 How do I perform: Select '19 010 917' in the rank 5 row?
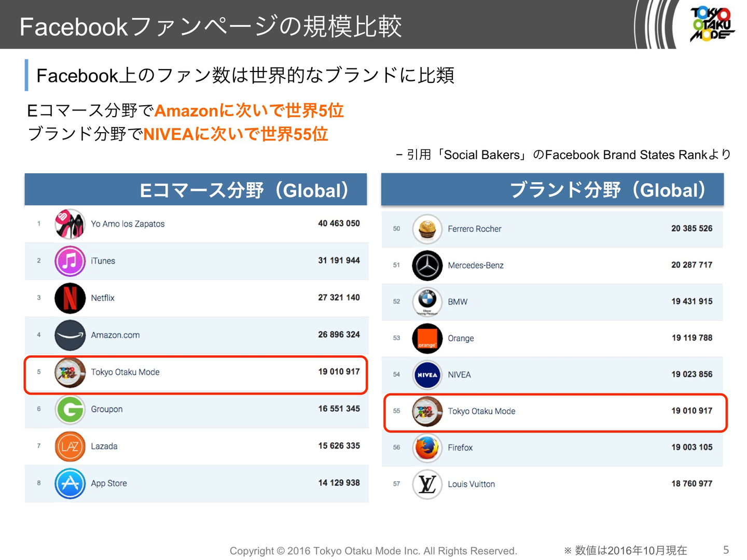click(339, 372)
